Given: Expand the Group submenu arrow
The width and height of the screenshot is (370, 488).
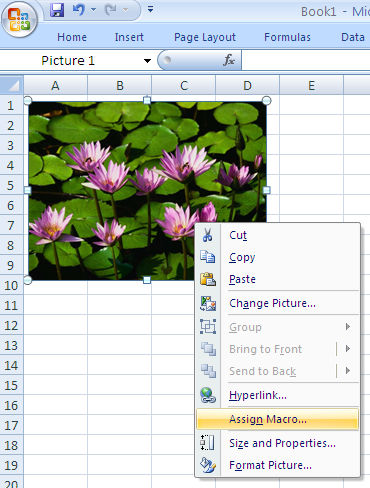Looking at the screenshot, I should tap(348, 326).
